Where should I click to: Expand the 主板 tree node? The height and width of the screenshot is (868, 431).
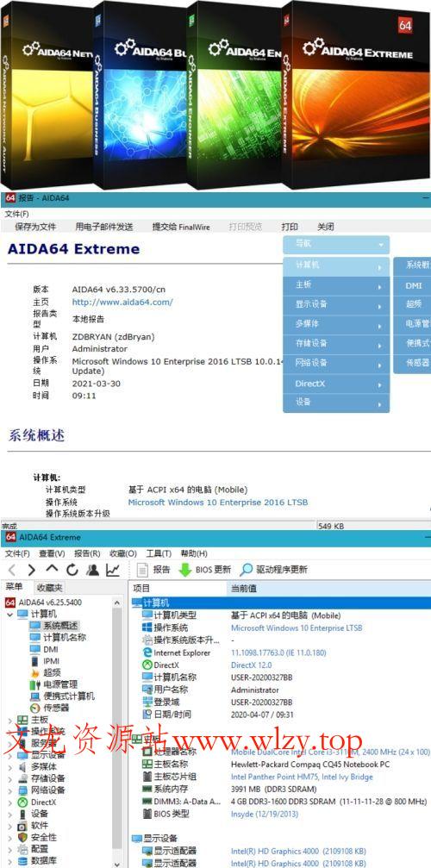[x=10, y=720]
